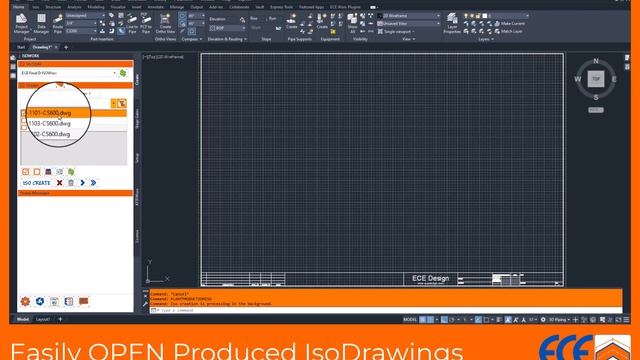
Task: Click the notebook icon in panel footer
Action: pyautogui.click(x=69, y=301)
